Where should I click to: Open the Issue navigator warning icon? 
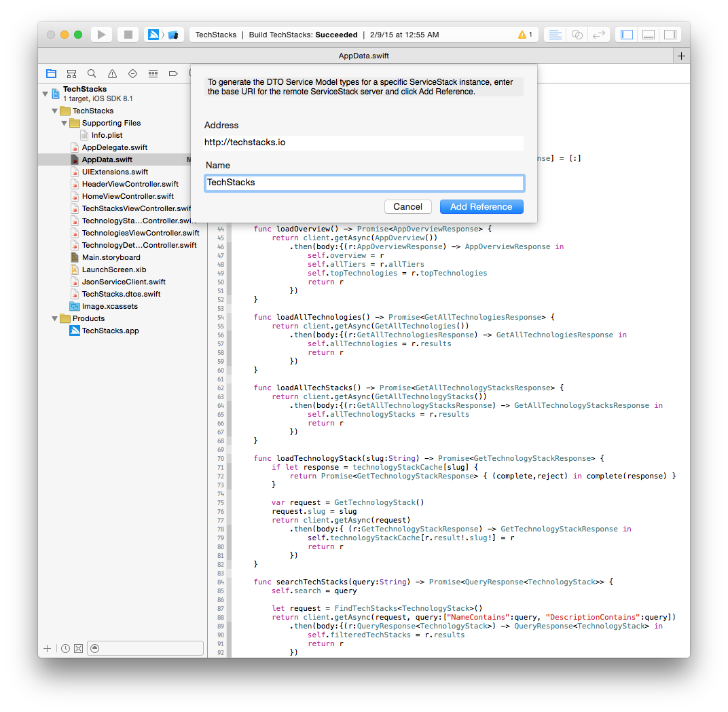click(x=112, y=73)
